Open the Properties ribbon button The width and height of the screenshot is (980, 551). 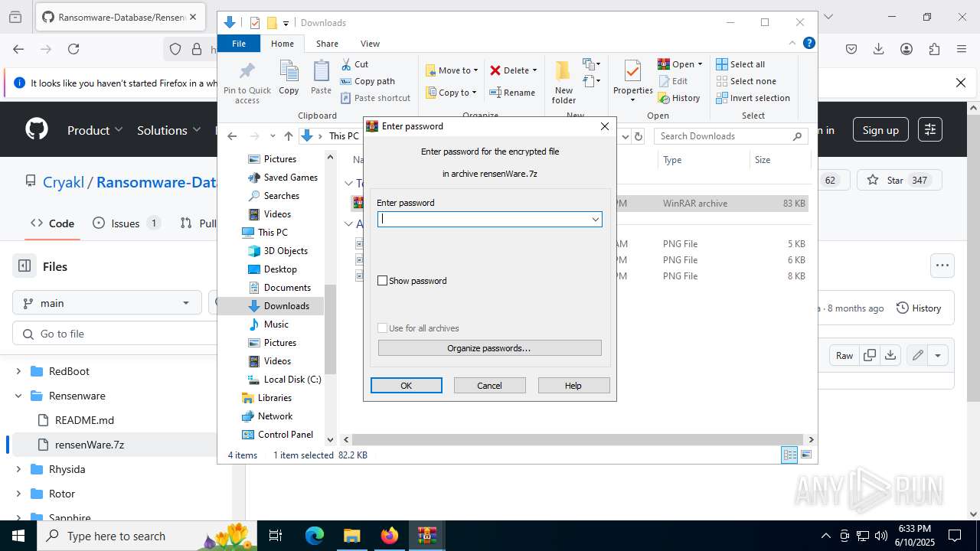(x=632, y=81)
